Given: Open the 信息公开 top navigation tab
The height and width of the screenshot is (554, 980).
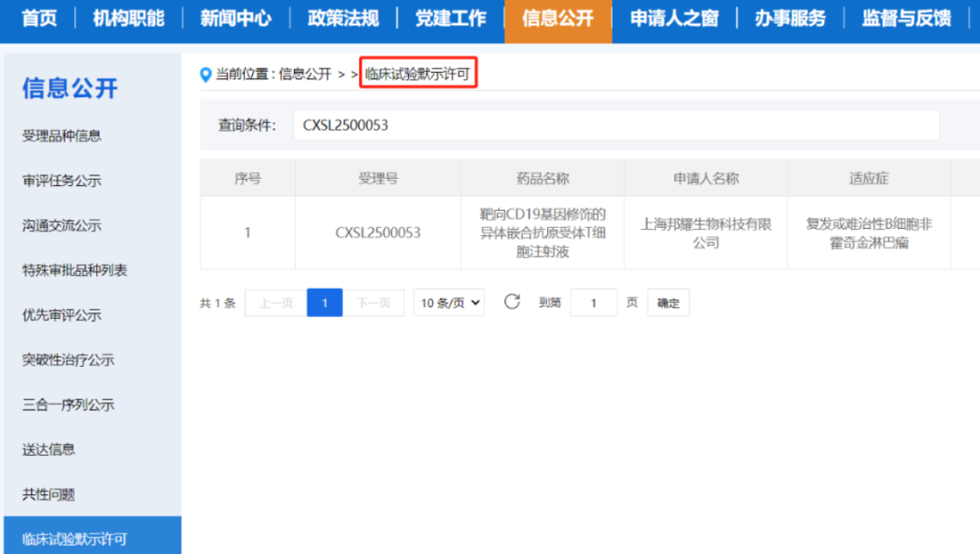Looking at the screenshot, I should pyautogui.click(x=557, y=19).
